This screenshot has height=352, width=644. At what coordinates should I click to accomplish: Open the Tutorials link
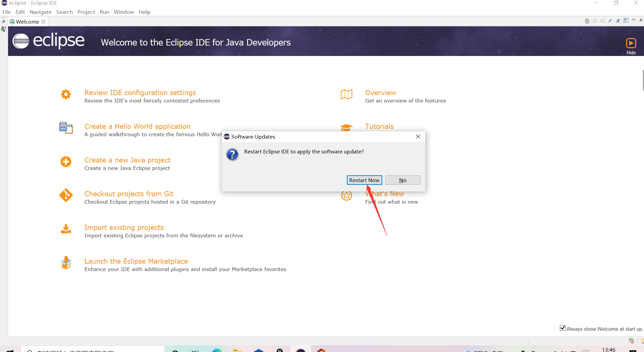[x=379, y=126]
